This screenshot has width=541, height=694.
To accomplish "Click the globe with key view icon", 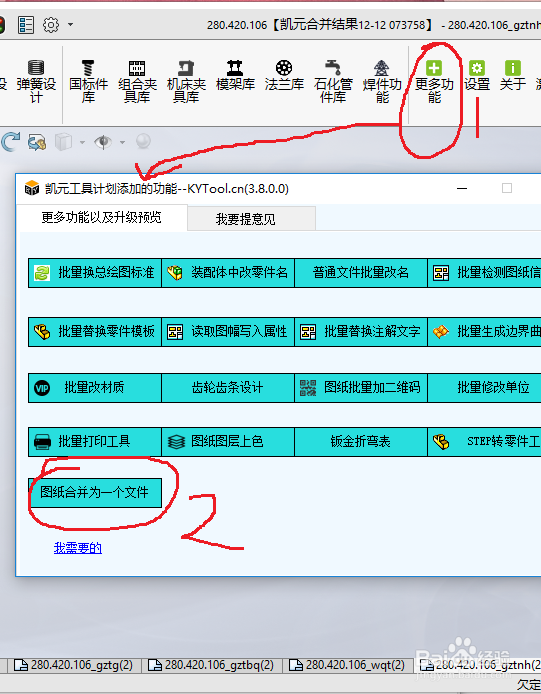I will [x=37, y=142].
